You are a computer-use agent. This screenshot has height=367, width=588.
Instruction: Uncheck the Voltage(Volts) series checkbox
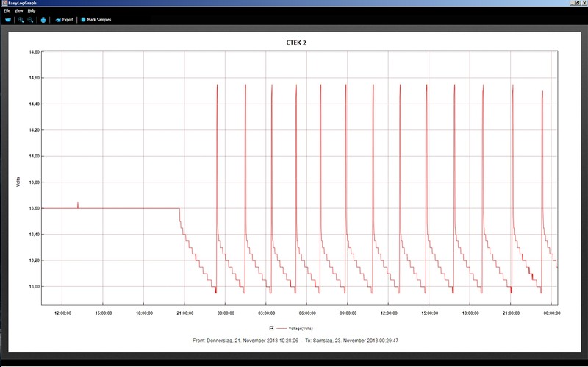271,327
